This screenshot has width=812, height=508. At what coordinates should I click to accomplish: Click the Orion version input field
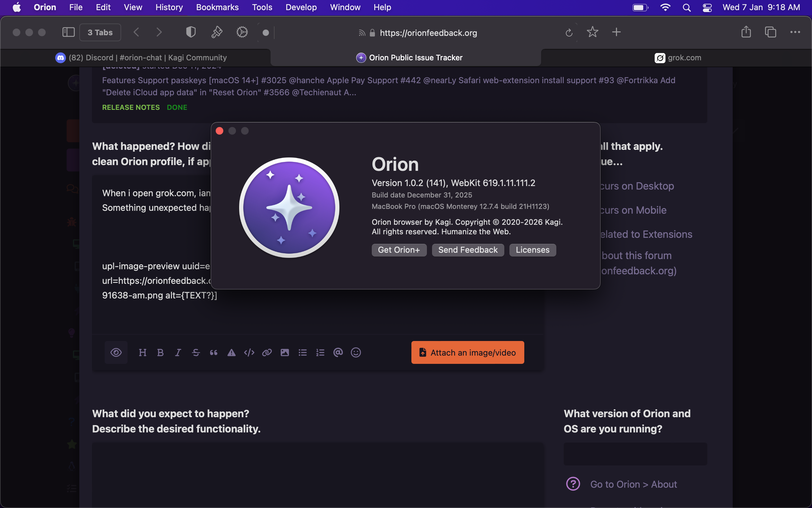click(635, 454)
